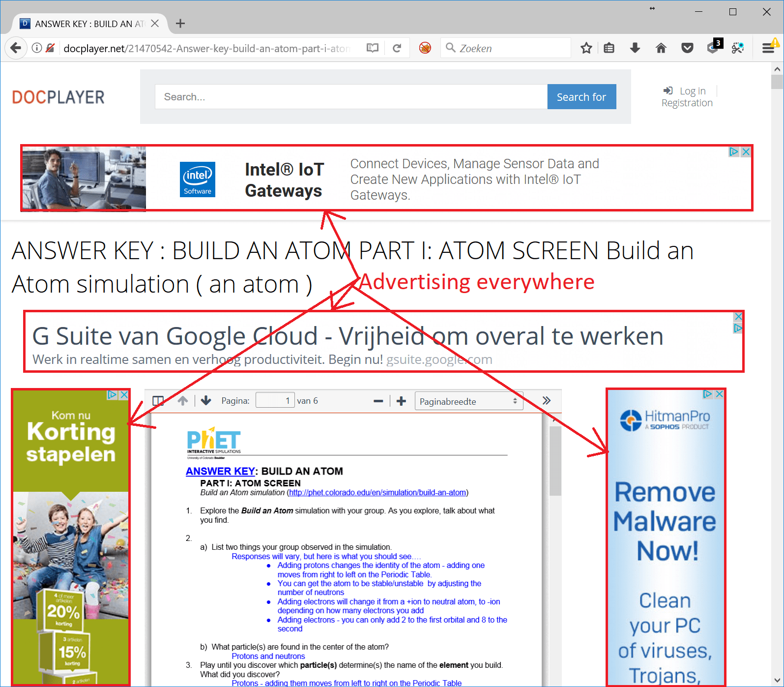
Task: Open a new tab with plus button
Action: tap(180, 24)
